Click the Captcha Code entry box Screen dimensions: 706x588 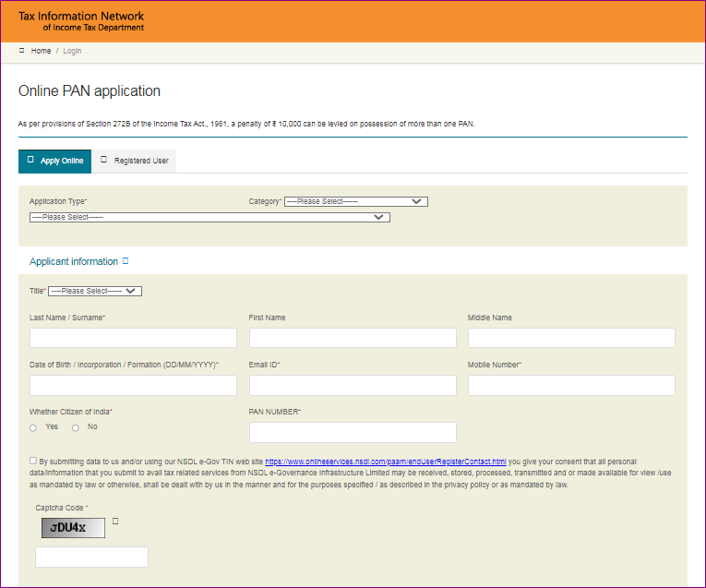[91, 557]
